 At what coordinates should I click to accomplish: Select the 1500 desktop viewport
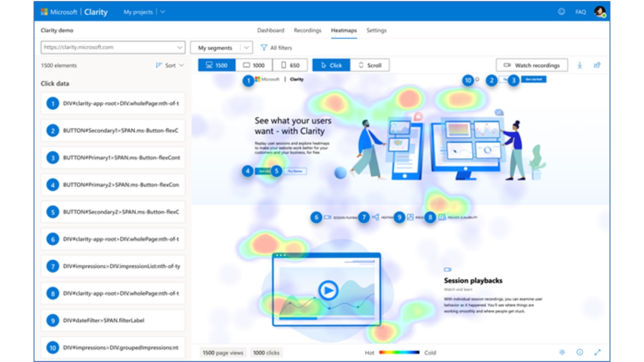point(217,65)
